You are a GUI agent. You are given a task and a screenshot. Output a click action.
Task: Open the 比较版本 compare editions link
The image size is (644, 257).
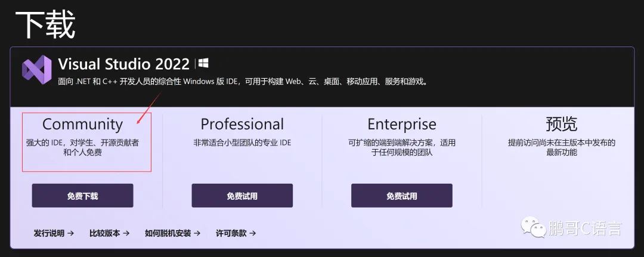tap(109, 233)
